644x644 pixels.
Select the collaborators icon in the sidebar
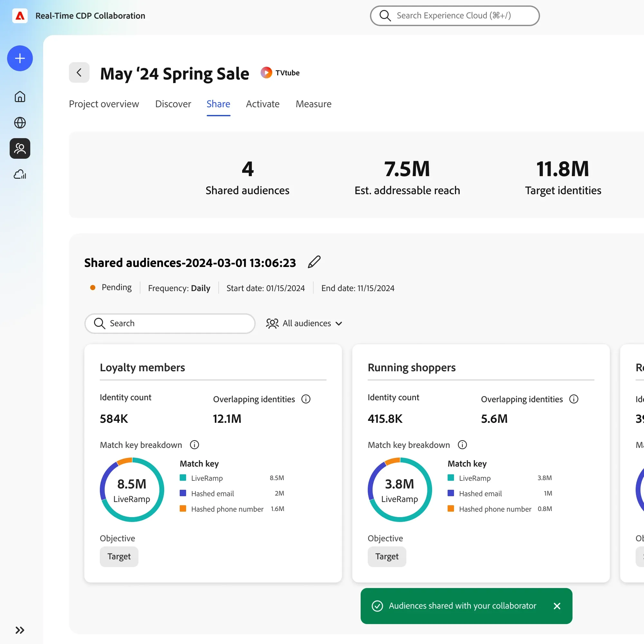[20, 148]
